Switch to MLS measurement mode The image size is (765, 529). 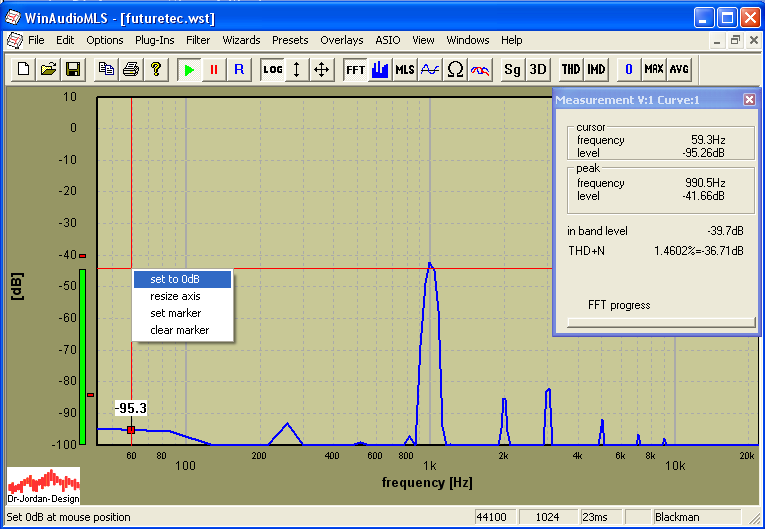[404, 69]
